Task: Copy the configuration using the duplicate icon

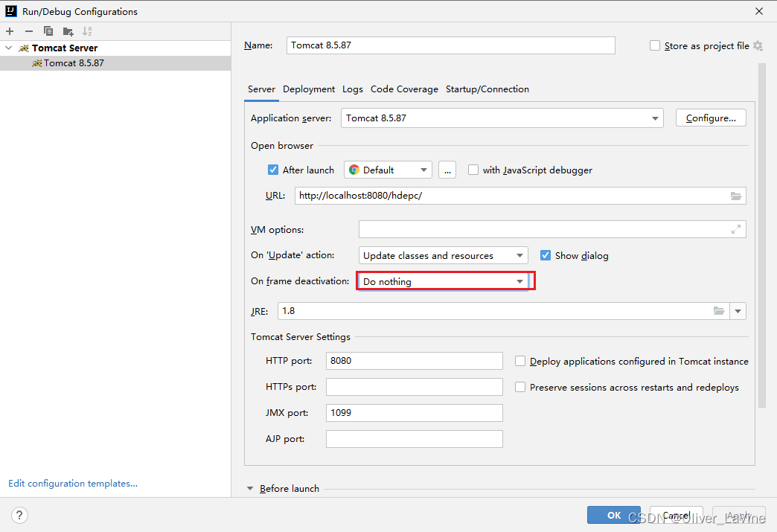Action: coord(48,31)
